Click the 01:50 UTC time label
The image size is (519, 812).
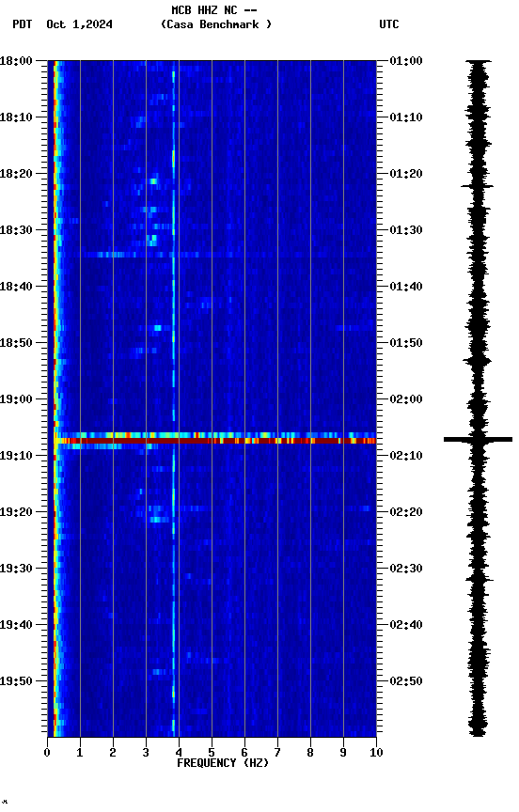406,343
